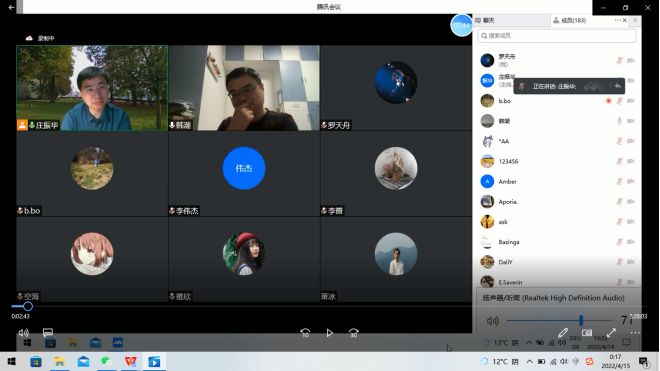
Task: Open WPS Office from the taskbar
Action: [x=130, y=362]
